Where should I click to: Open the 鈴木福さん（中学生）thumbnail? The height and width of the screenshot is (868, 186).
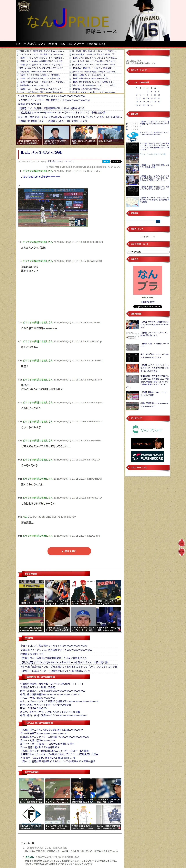[x=57, y=619]
